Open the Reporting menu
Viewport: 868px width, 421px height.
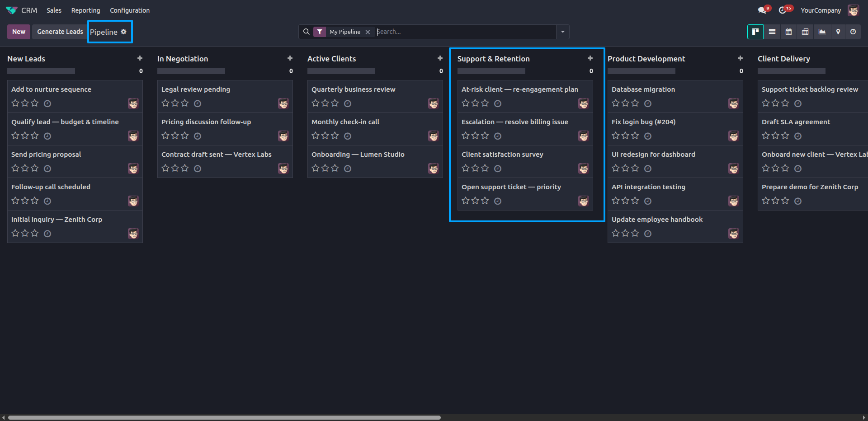pyautogui.click(x=85, y=10)
